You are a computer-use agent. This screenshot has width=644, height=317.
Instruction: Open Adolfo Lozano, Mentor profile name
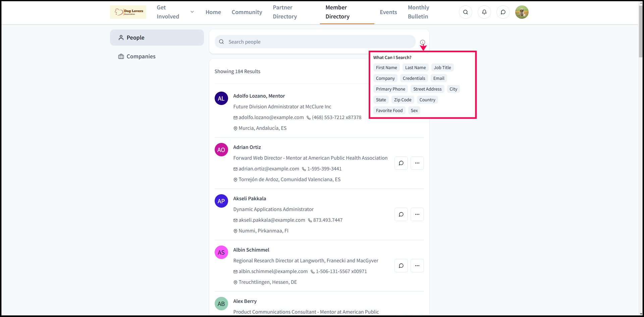(259, 96)
